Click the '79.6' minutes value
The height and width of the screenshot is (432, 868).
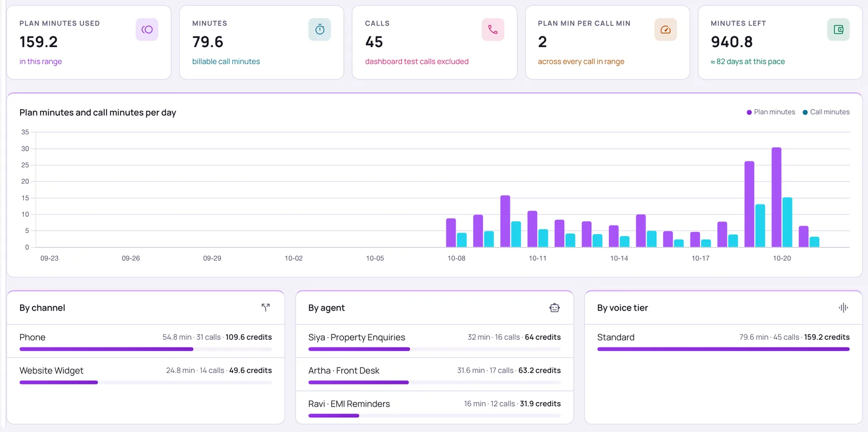[208, 42]
